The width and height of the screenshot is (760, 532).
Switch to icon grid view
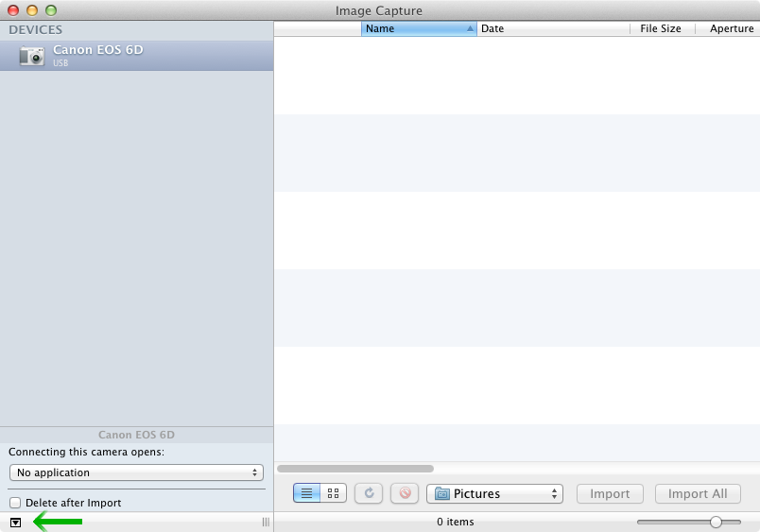(x=334, y=493)
